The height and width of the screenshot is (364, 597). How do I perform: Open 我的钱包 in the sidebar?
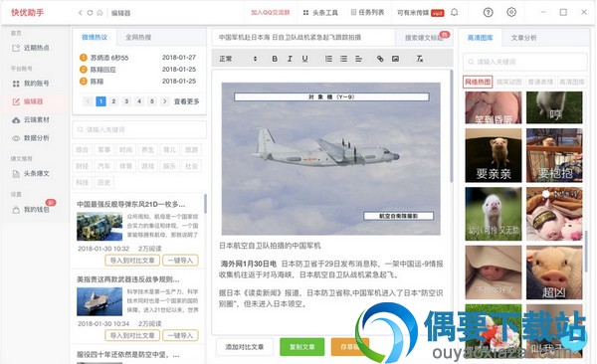[x=31, y=210]
